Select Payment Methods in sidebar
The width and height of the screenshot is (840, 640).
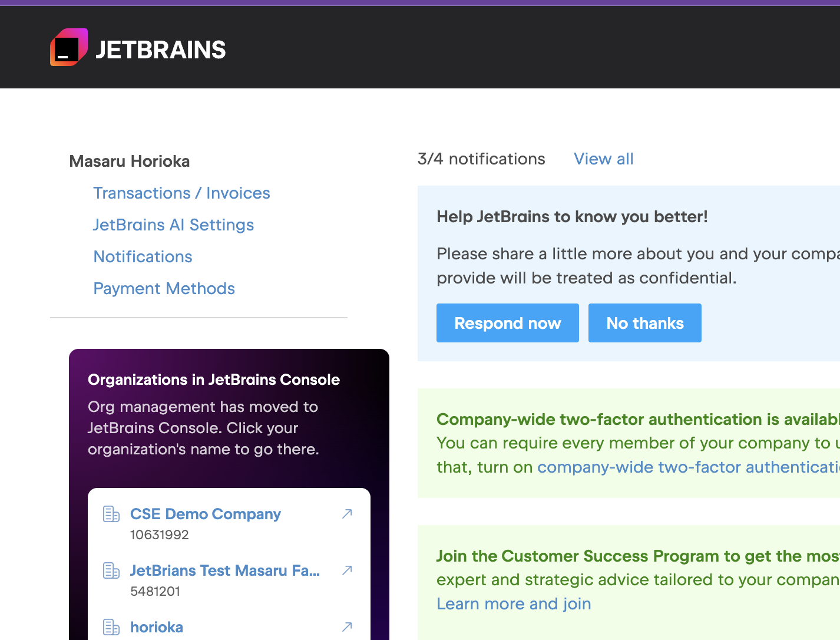coord(164,289)
